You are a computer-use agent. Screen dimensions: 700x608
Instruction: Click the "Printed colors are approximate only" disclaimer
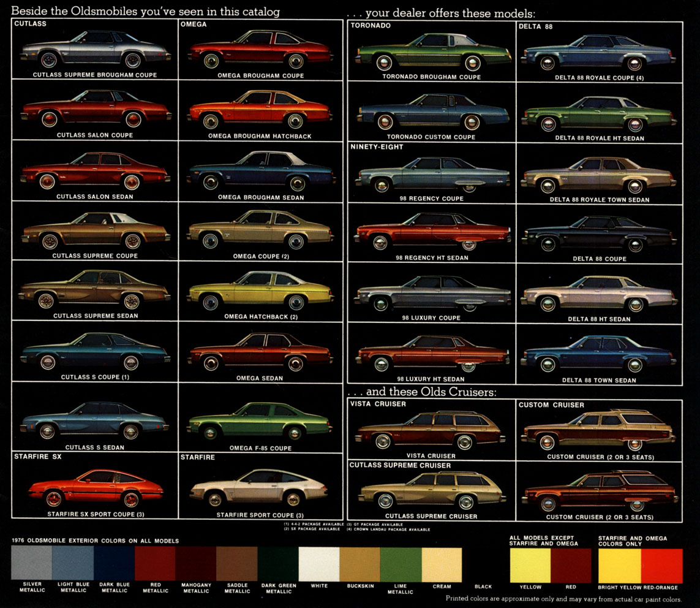coord(564,599)
